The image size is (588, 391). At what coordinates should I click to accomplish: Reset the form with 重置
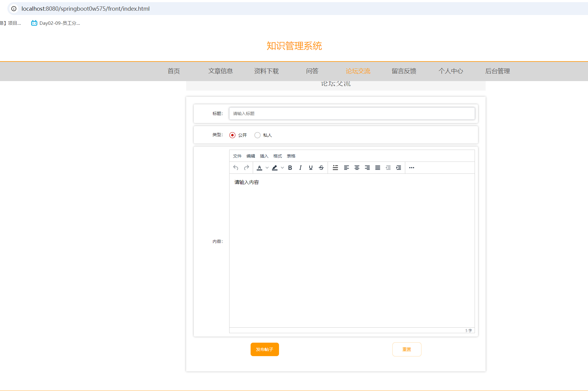pyautogui.click(x=407, y=349)
